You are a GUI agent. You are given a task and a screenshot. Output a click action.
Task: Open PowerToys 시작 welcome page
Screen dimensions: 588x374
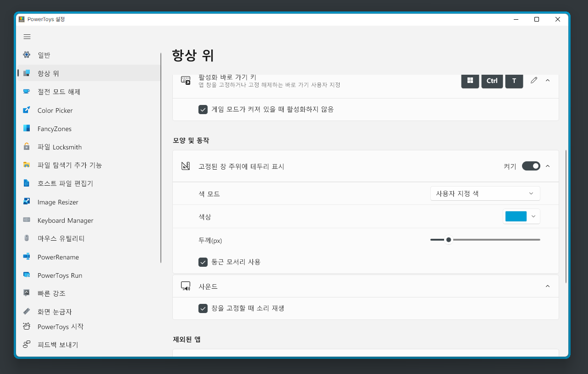(88, 326)
